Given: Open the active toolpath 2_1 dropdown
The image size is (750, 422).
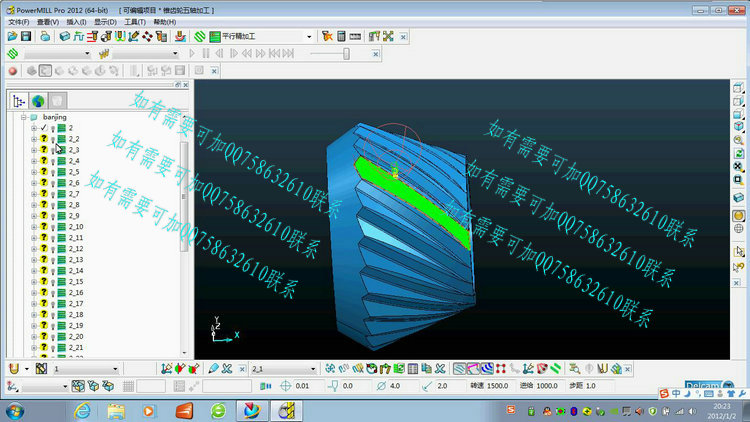Looking at the screenshot, I should 313,369.
